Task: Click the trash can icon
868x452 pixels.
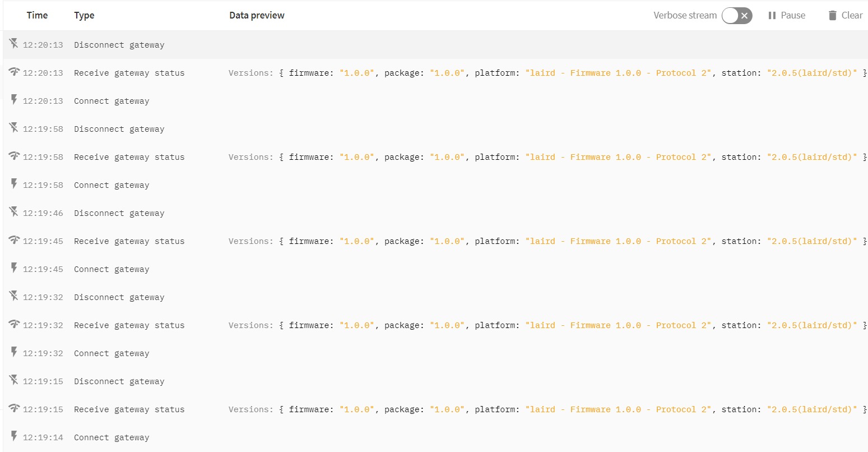Action: point(833,16)
